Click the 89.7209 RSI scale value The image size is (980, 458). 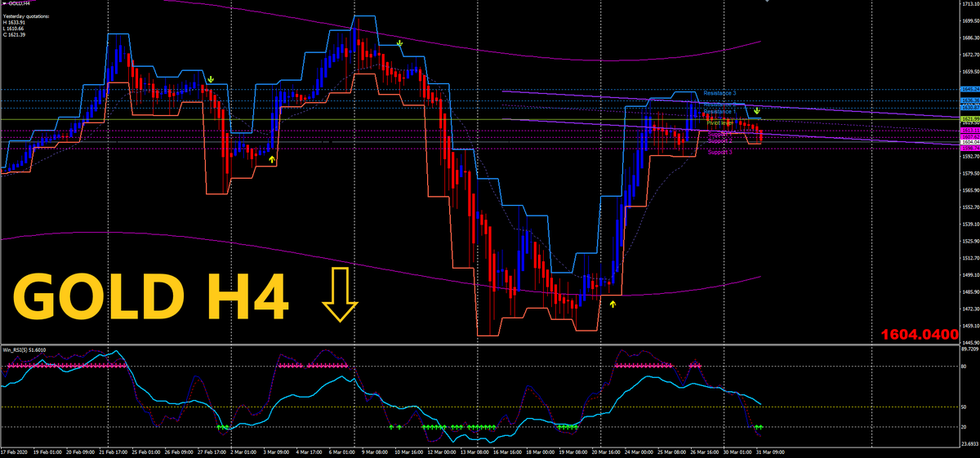[x=971, y=349]
